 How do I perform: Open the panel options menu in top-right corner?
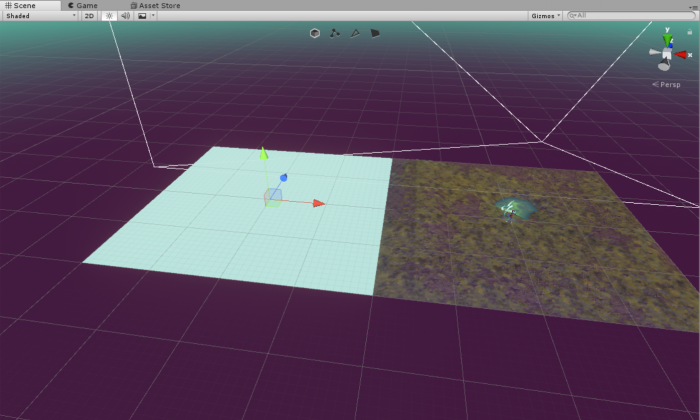[693, 6]
